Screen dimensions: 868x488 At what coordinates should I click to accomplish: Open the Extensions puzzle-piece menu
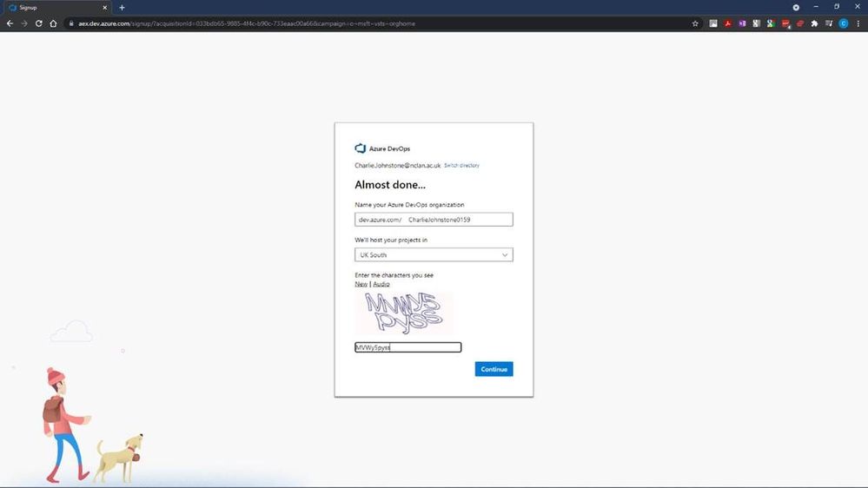[814, 23]
